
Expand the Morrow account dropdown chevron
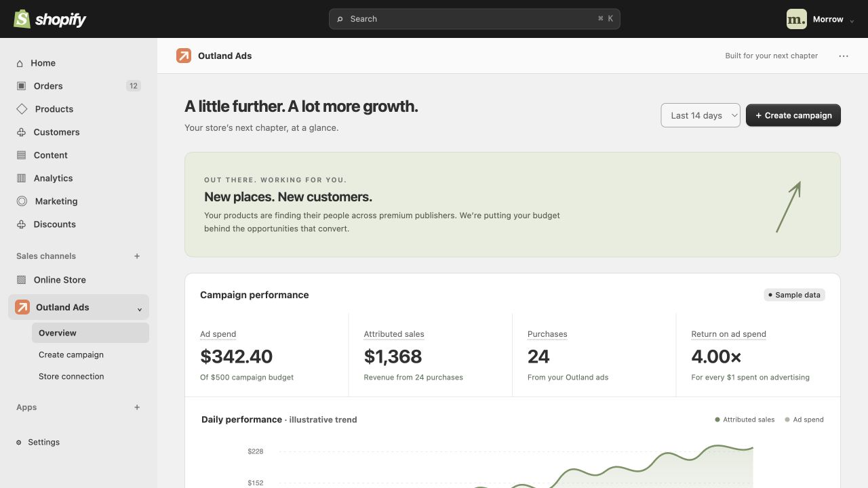(852, 20)
